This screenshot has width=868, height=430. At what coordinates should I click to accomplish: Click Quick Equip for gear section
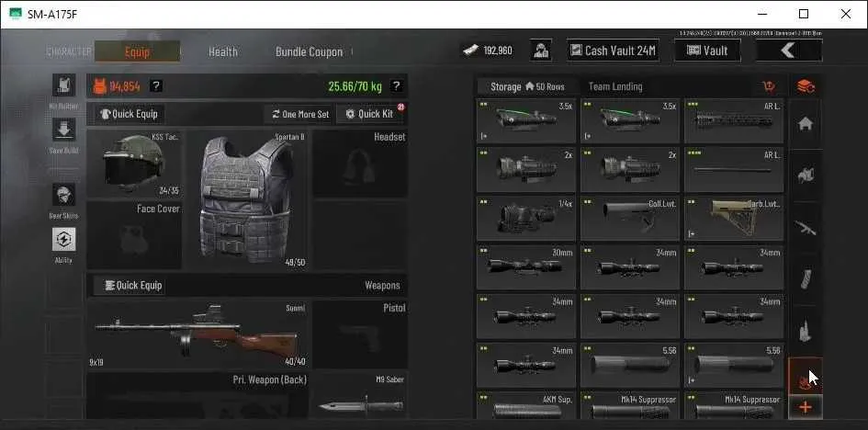coord(129,114)
